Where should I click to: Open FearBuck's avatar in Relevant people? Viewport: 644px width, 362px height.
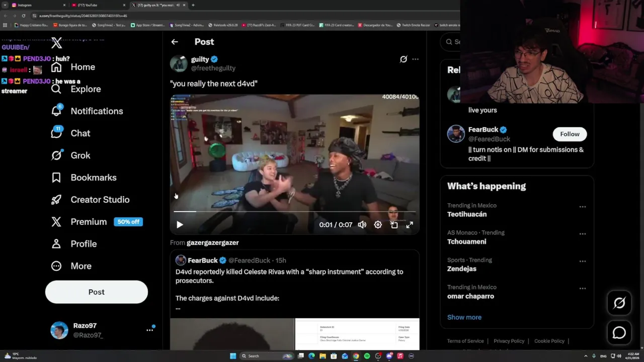coord(456,134)
